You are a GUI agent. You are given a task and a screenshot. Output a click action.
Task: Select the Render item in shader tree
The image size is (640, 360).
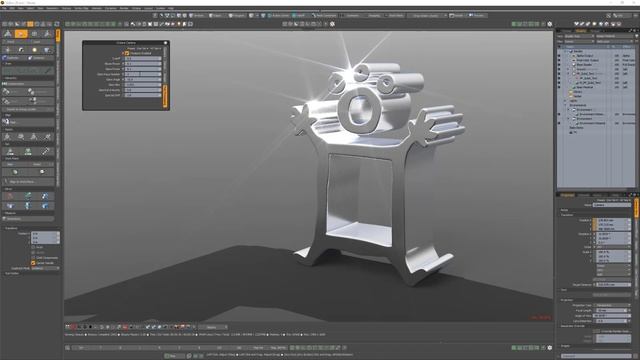click(x=578, y=51)
